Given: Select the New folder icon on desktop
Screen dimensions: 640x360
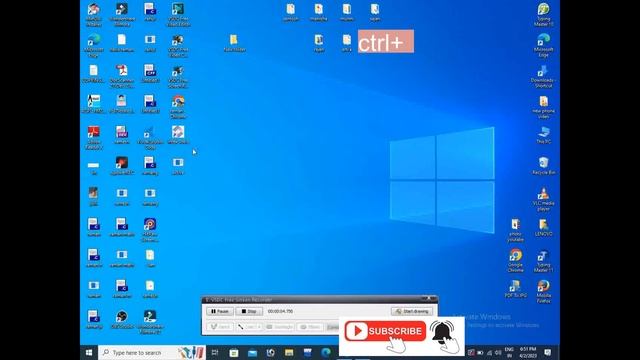Looking at the screenshot, I should [x=234, y=43].
